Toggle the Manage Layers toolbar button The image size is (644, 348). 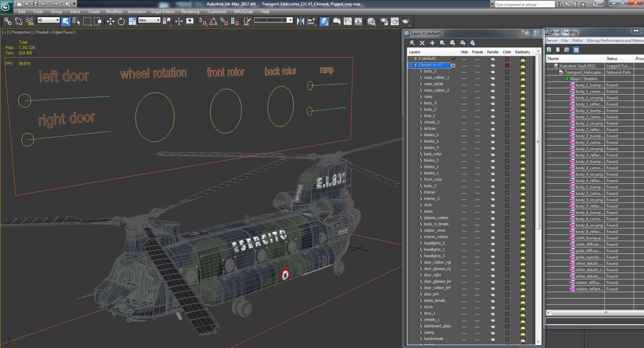tap(324, 21)
